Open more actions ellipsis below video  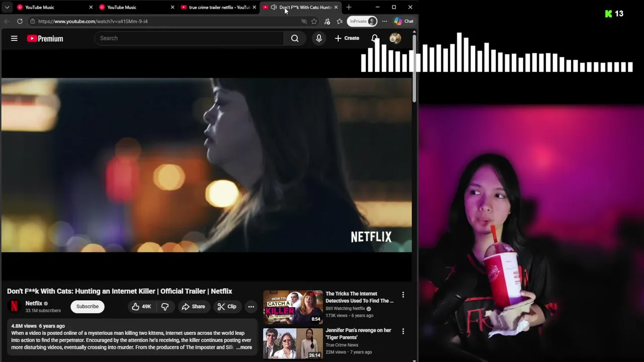coord(251,306)
